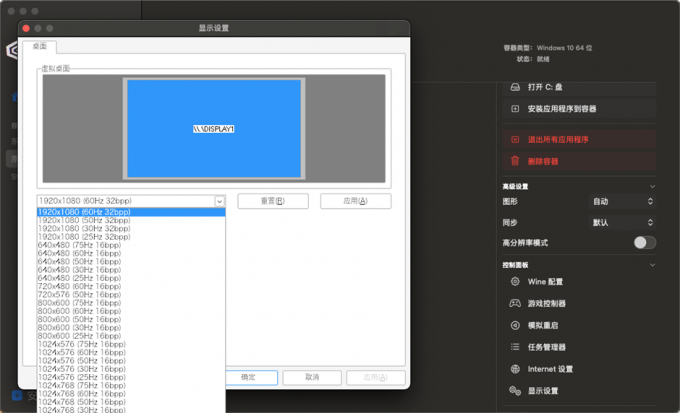Image resolution: width=680 pixels, height=413 pixels.
Task: Select 1024x576 (75Hz 16bpp) option
Action: 131,344
